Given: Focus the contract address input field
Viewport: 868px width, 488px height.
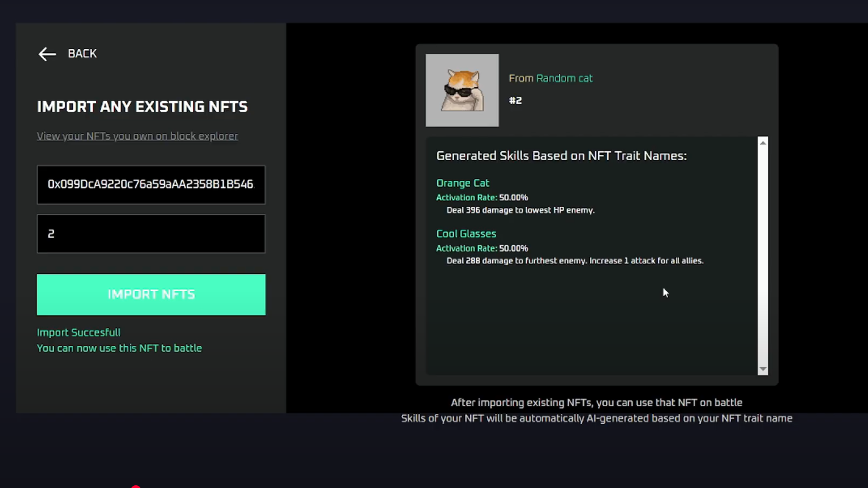Looking at the screenshot, I should click(x=151, y=184).
